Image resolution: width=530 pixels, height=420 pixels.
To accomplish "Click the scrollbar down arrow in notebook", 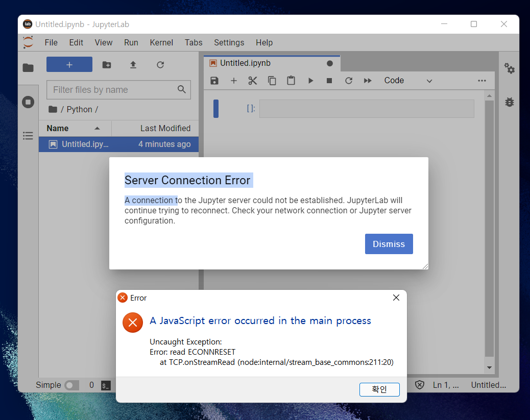I will click(489, 367).
